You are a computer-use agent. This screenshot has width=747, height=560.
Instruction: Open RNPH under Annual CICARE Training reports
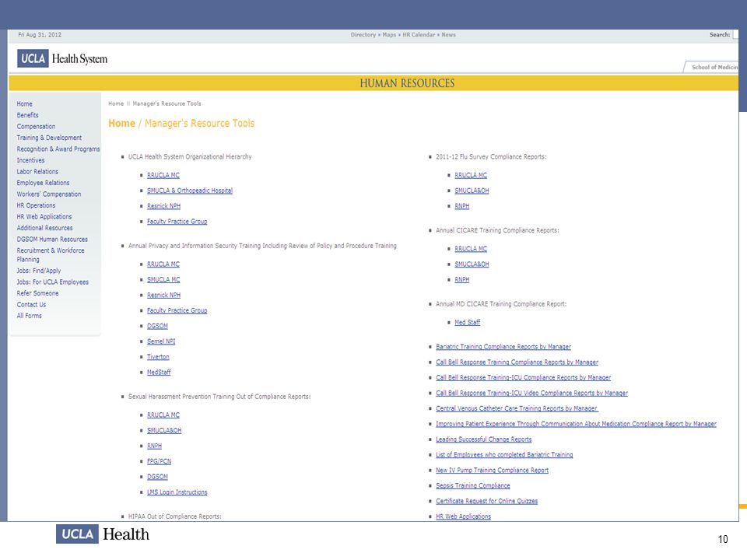click(x=461, y=279)
